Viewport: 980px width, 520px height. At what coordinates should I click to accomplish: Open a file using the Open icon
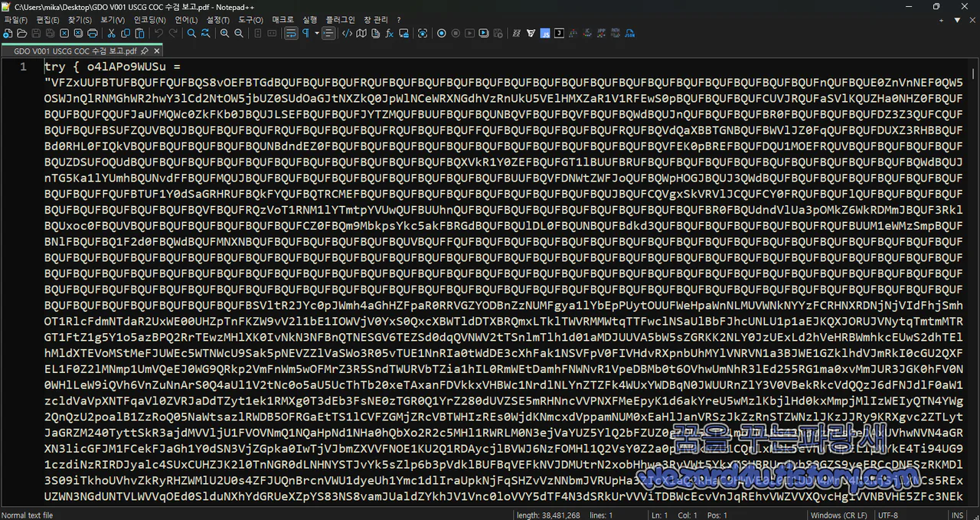(x=22, y=33)
